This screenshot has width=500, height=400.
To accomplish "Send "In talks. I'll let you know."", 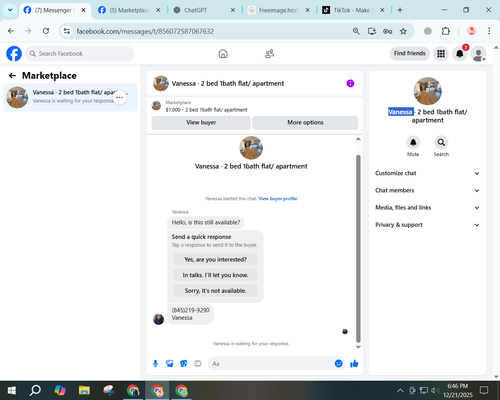I will coord(215,275).
